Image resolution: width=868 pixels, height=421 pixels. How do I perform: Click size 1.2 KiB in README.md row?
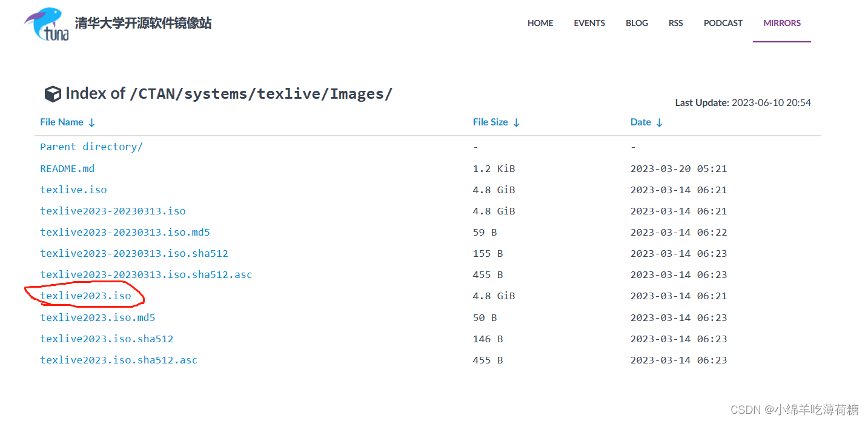[494, 168]
